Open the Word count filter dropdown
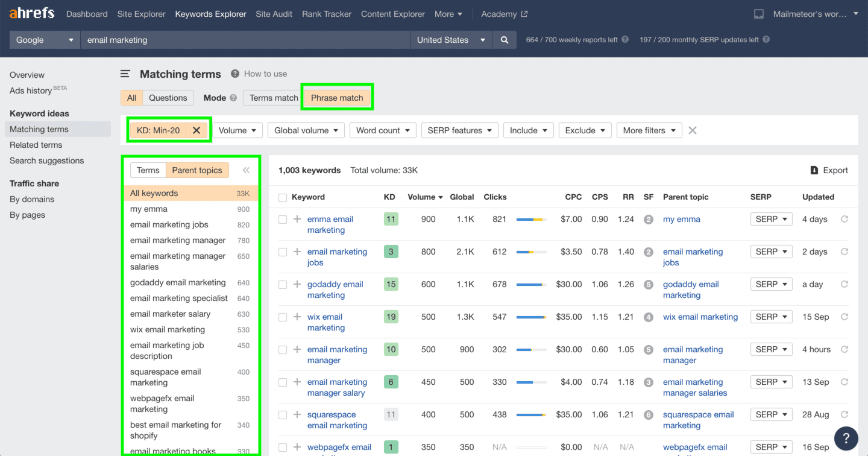The image size is (868, 456). (x=383, y=130)
